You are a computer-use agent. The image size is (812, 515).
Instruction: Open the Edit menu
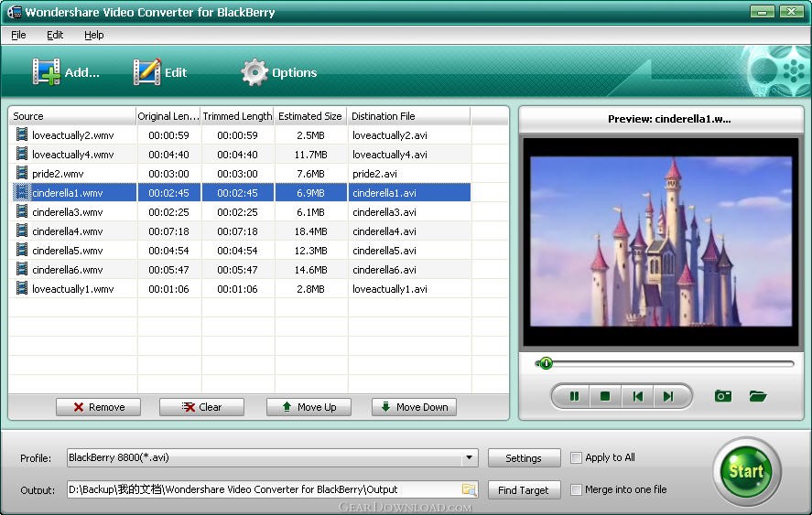click(x=55, y=35)
